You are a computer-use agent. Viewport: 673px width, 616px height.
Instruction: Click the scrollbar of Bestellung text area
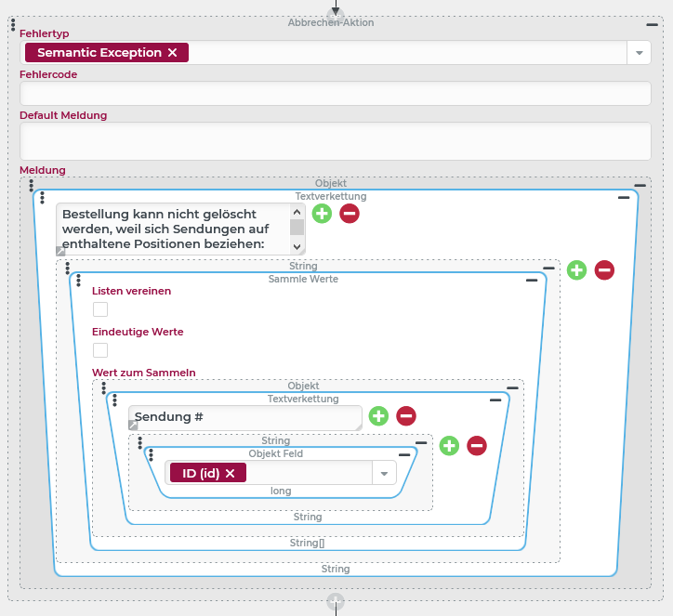(297, 228)
